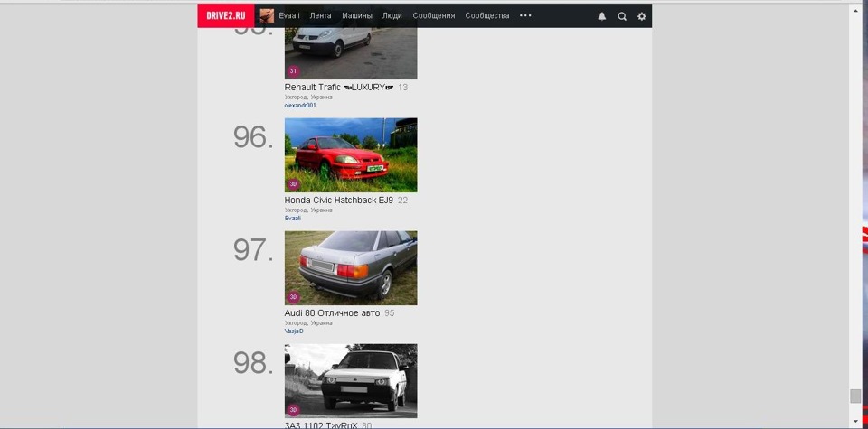Screen dimensions: 868x429
Task: Open the Сообщества menu item
Action: coord(487,16)
